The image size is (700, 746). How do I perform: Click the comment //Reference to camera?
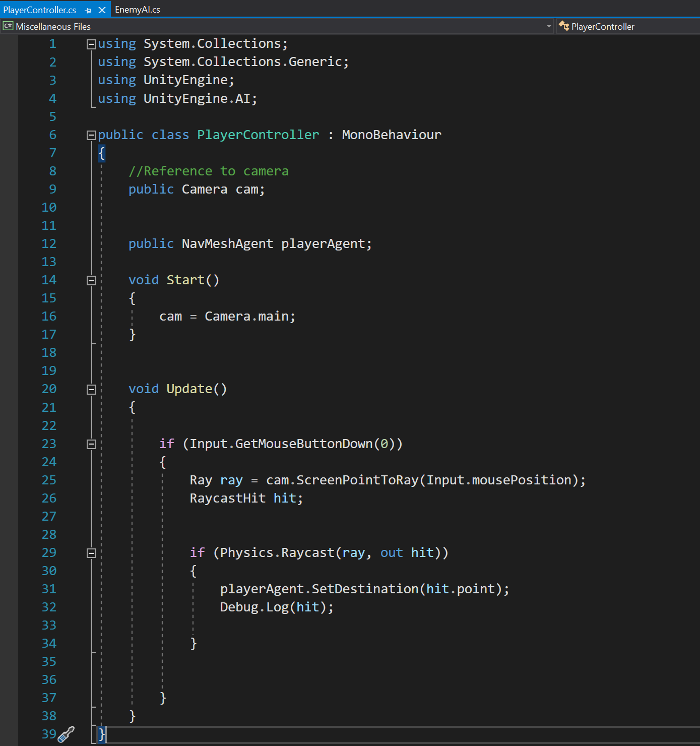coord(209,171)
